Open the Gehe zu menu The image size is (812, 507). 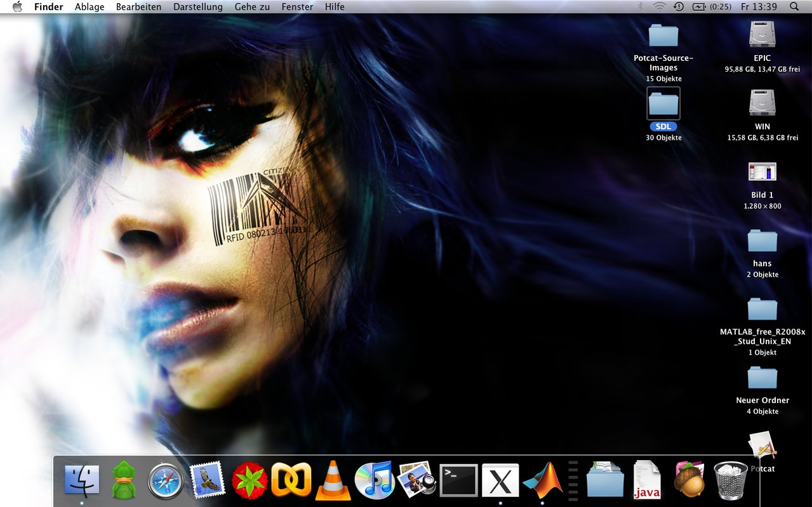tap(252, 6)
